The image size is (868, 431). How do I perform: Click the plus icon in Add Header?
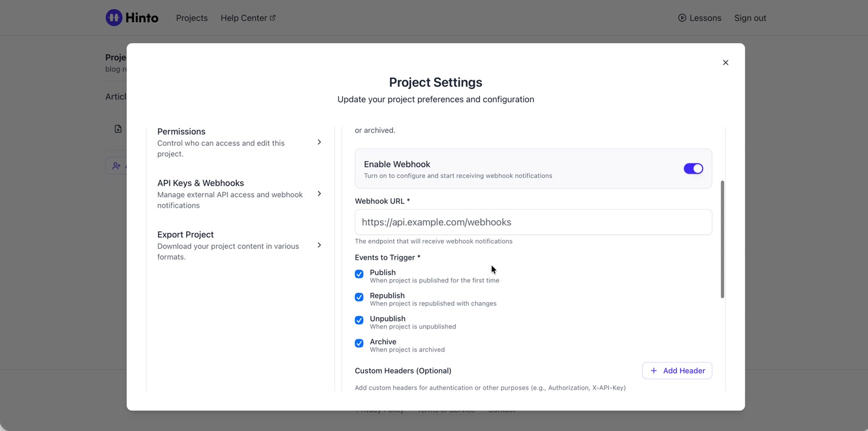point(654,371)
